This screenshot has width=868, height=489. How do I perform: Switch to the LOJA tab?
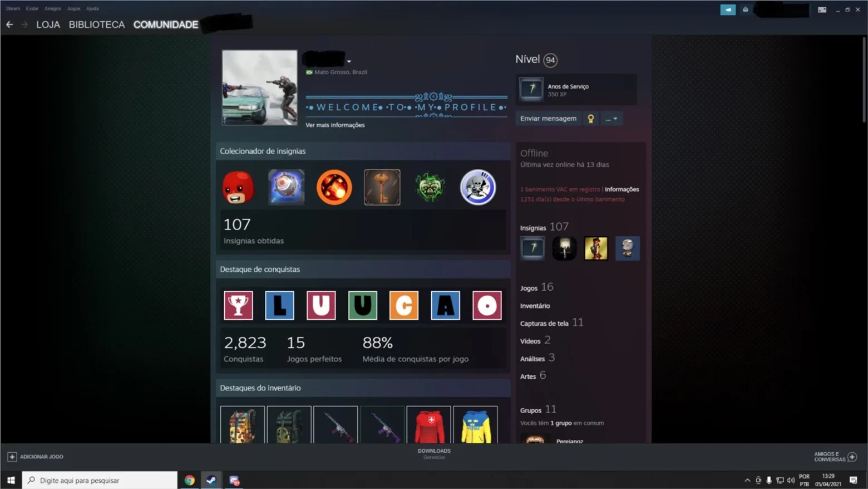(48, 25)
